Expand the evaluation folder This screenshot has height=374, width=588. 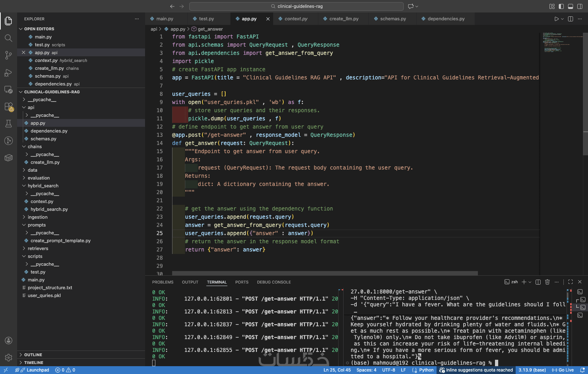click(38, 178)
